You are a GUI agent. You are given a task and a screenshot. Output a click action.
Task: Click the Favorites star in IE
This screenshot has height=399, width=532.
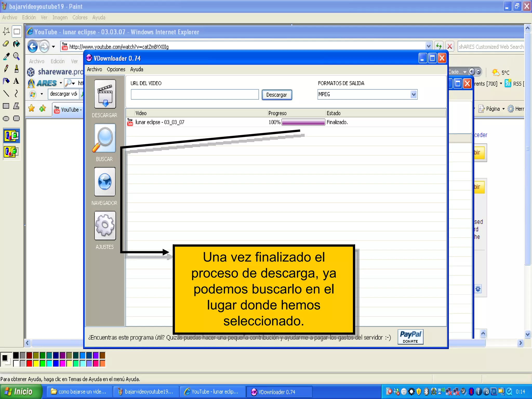(x=31, y=108)
